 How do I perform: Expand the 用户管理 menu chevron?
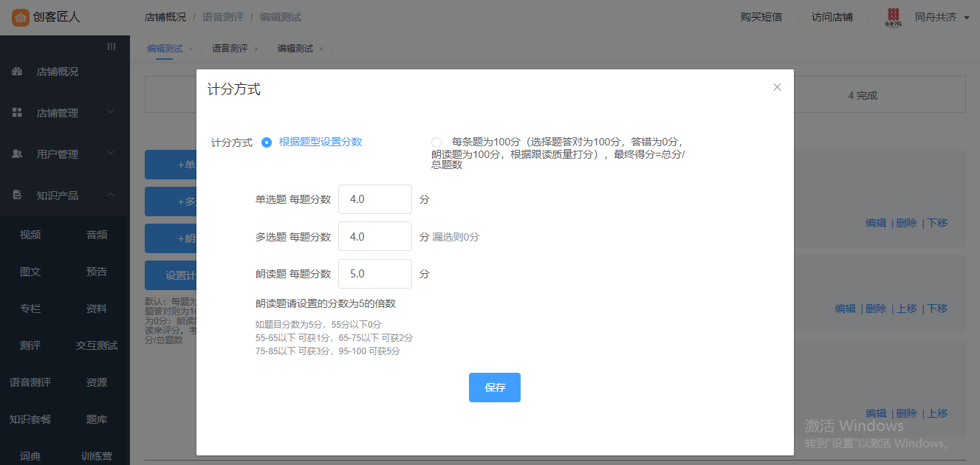111,154
